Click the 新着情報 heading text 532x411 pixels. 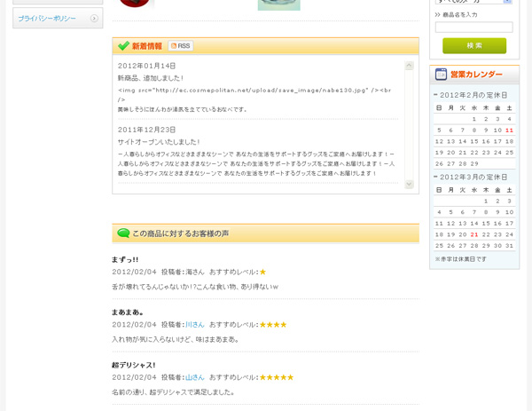147,46
